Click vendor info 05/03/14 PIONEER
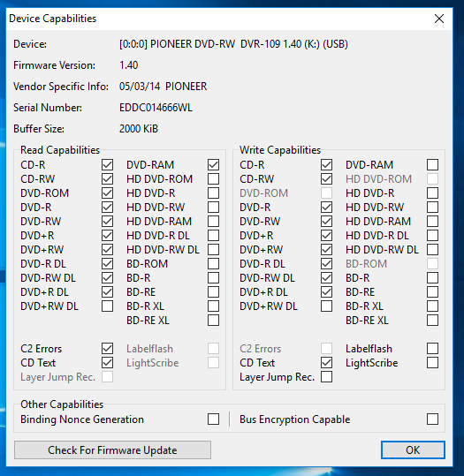The width and height of the screenshot is (464, 476). [x=163, y=87]
